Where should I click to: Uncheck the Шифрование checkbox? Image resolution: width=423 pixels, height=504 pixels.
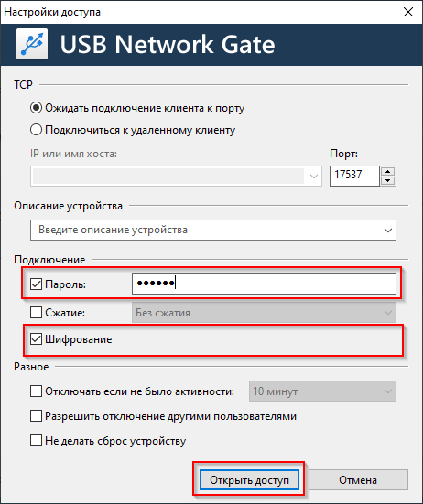click(36, 339)
